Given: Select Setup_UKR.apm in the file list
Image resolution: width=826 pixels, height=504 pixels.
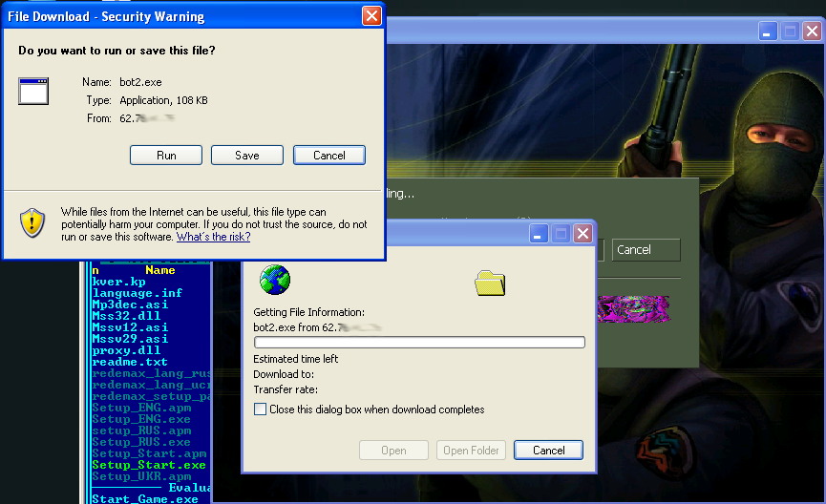Looking at the screenshot, I should click(141, 476).
